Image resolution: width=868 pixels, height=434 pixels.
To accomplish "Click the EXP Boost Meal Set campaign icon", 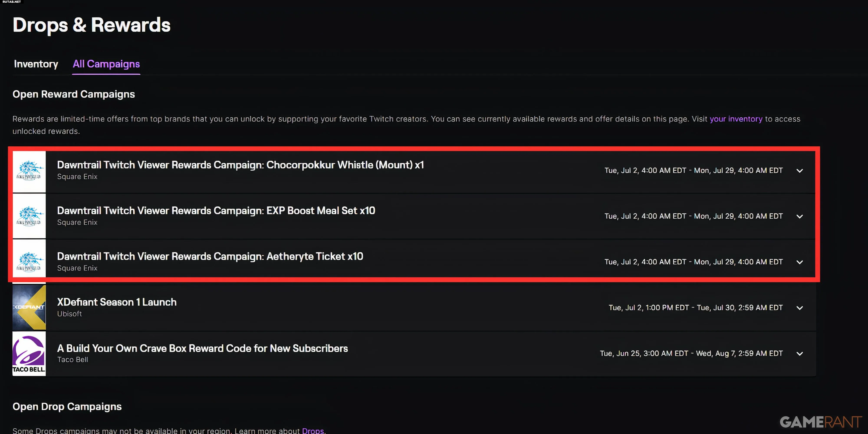I will point(29,216).
